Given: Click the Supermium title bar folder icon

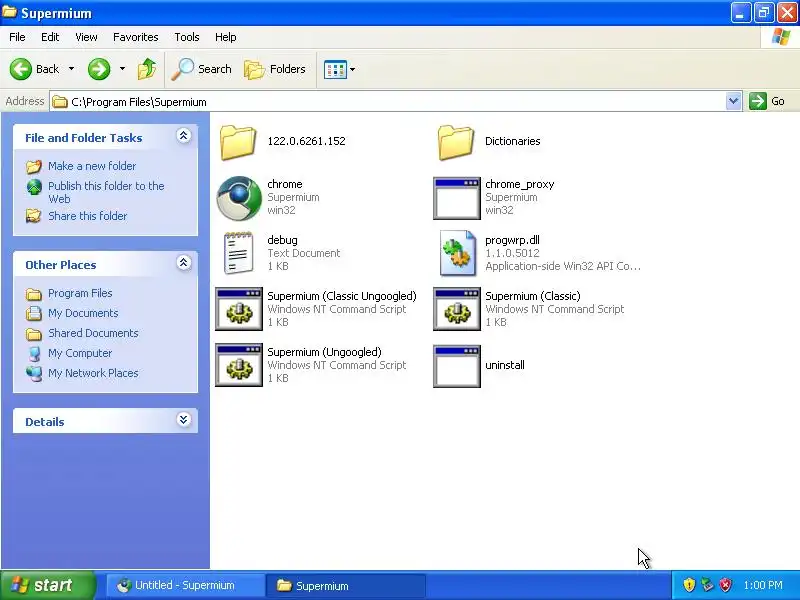Looking at the screenshot, I should [x=9, y=12].
